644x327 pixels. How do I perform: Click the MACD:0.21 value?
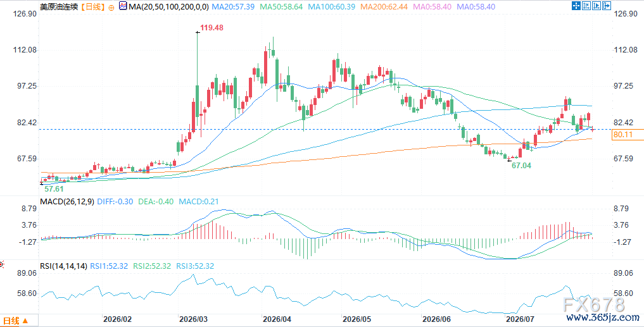pyautogui.click(x=198, y=202)
